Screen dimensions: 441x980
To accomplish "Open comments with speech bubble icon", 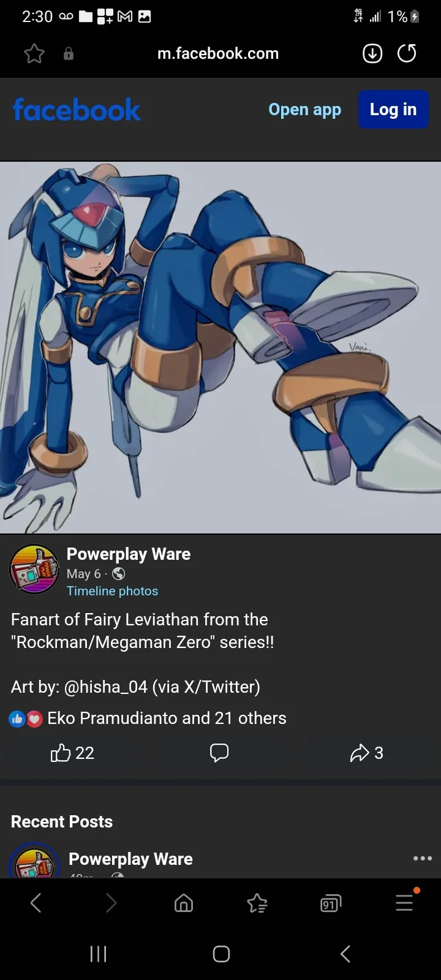I will (x=219, y=753).
